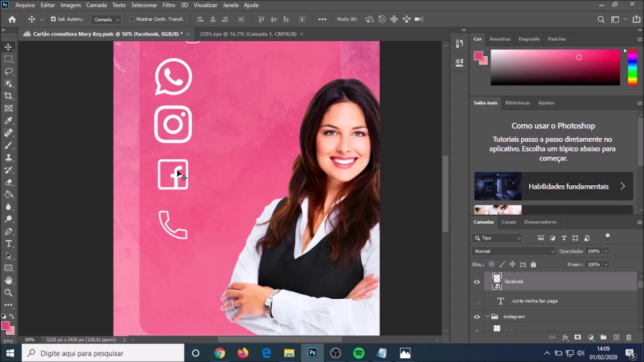Click the delete layer trash icon
The width and height of the screenshot is (644, 362).
tap(628, 337)
